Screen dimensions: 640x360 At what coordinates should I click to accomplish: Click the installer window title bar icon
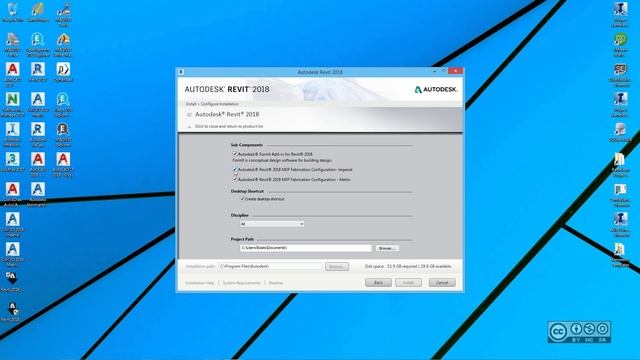(x=181, y=72)
